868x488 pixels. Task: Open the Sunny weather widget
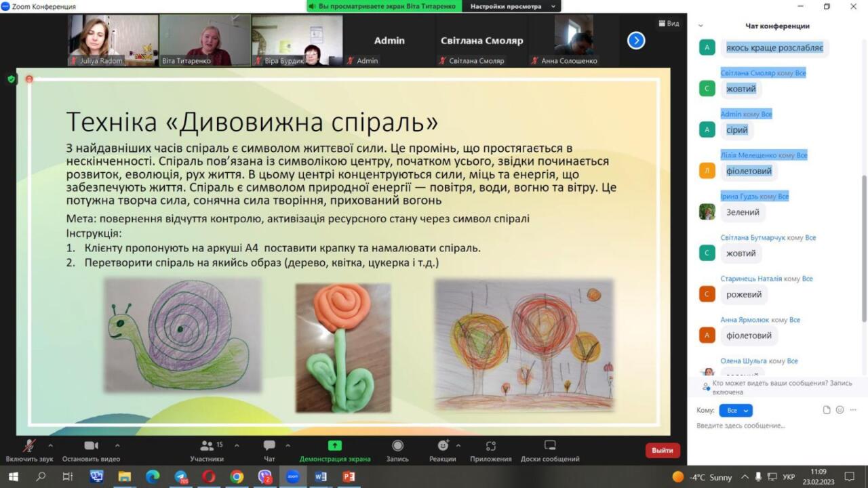coord(702,476)
